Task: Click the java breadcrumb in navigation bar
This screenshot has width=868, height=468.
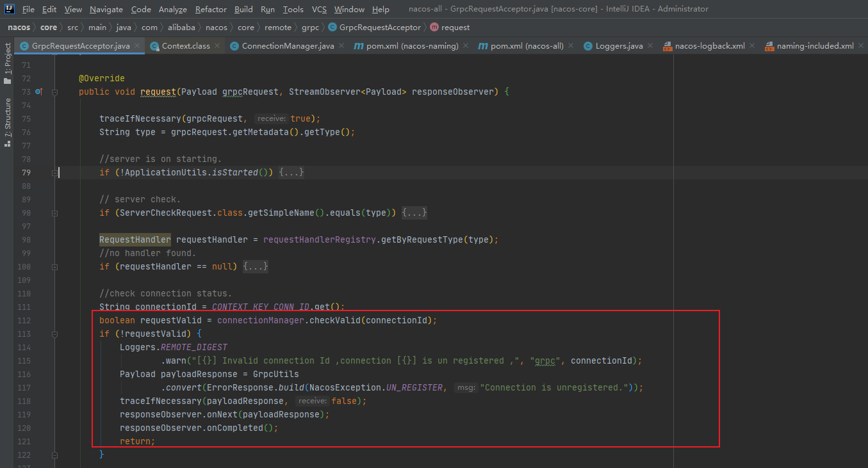Action: 124,28
